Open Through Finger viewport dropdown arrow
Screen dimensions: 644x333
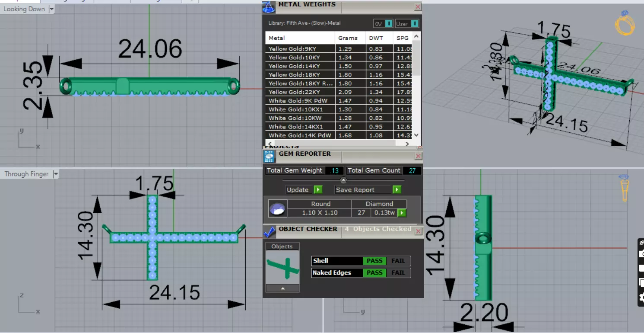56,174
